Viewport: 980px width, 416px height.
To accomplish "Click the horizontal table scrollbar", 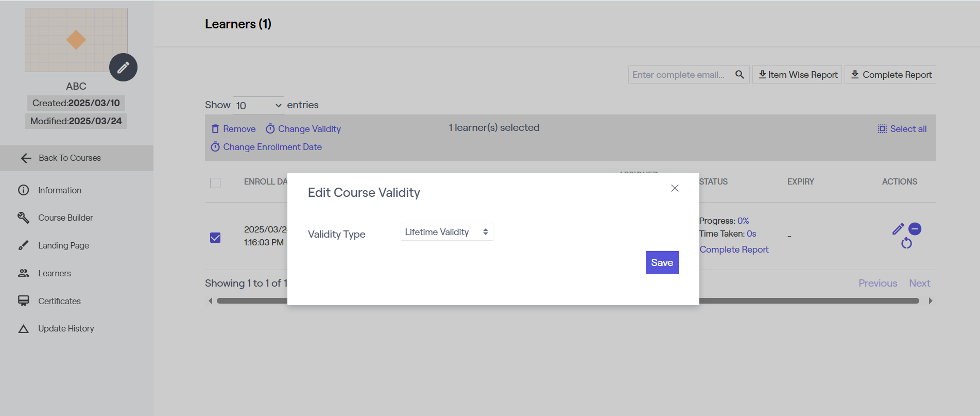I will click(x=809, y=301).
